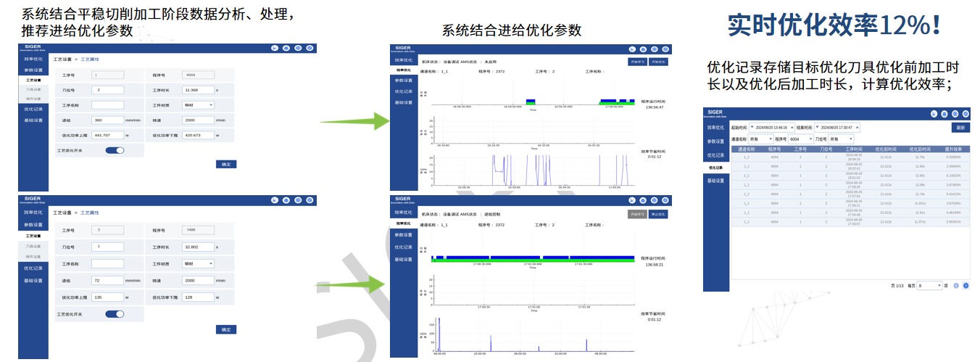The width and height of the screenshot is (980, 362).
Task: Click 工艺设置 breadcrumb in 工序号 1 window
Action: [62, 59]
